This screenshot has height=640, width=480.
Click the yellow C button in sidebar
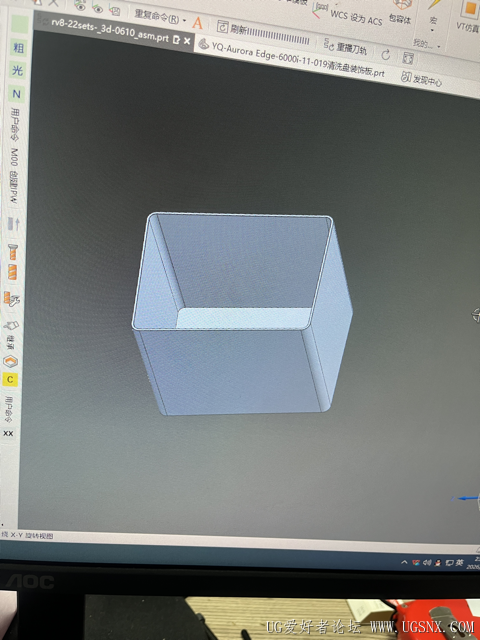[x=10, y=380]
